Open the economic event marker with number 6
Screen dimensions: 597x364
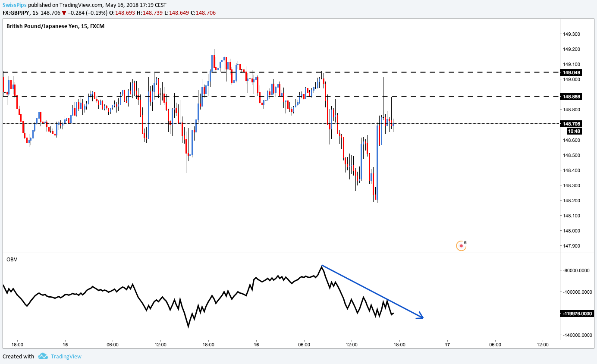pyautogui.click(x=462, y=245)
